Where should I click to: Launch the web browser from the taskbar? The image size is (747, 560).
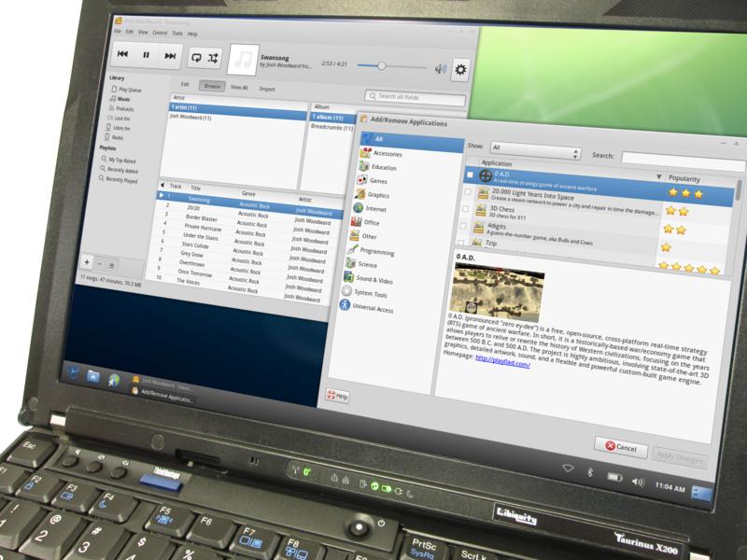point(114,381)
